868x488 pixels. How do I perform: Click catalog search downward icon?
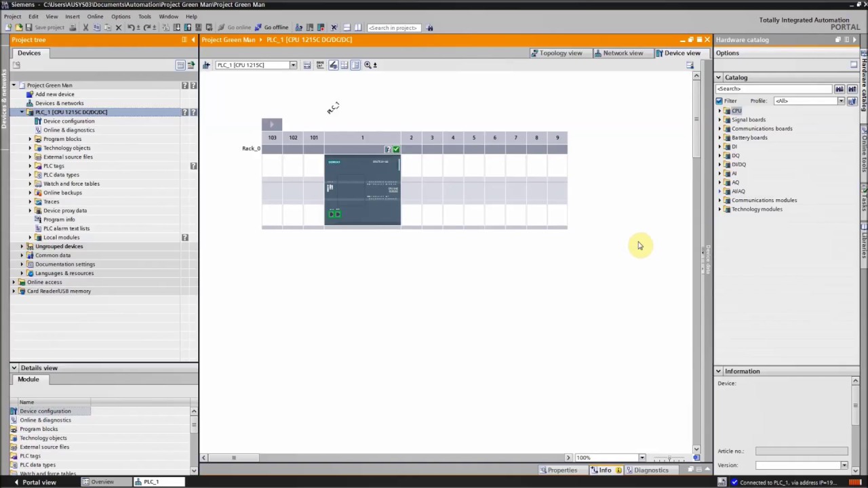pos(840,89)
